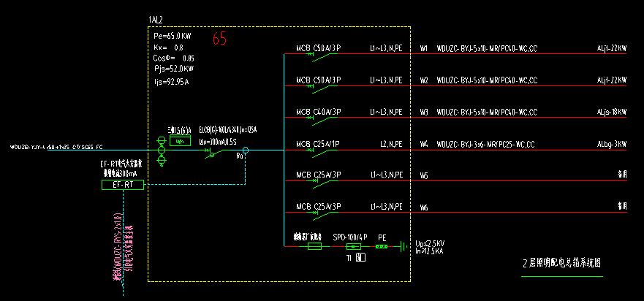644x301 pixels.
Task: Select the "EF-RT" description text above the box
Action: (x=121, y=169)
